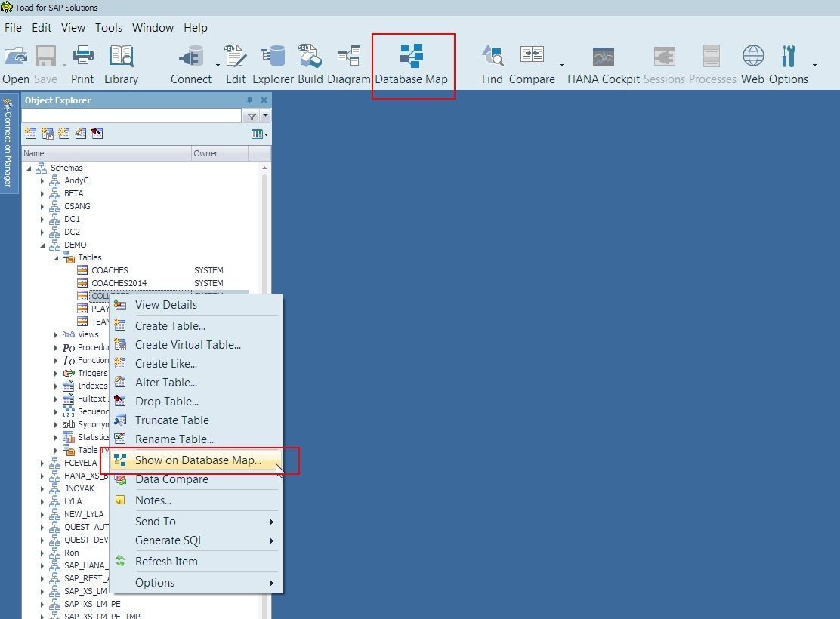Open the SQL Edit toolbar tool

[x=235, y=64]
